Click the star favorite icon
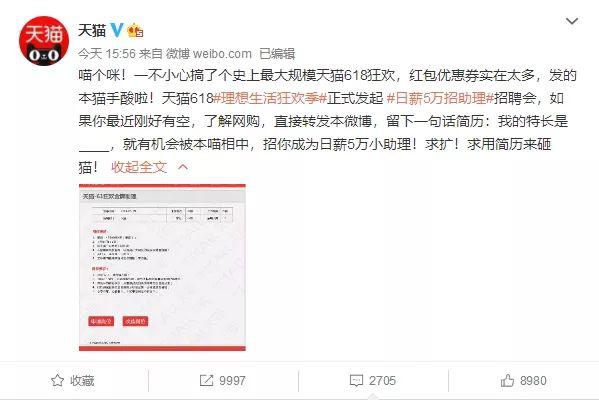 tap(57, 381)
